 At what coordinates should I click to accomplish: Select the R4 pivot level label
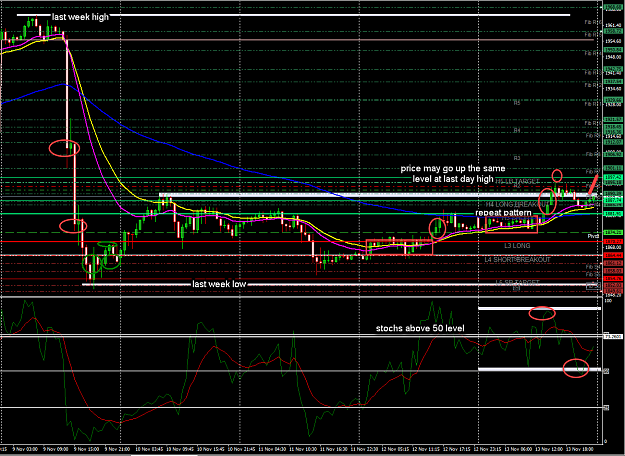pos(517,130)
